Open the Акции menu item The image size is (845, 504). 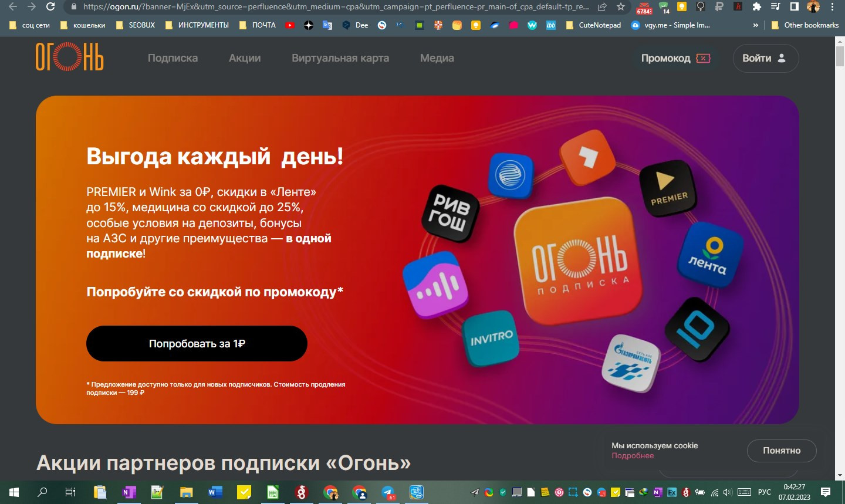pos(245,58)
